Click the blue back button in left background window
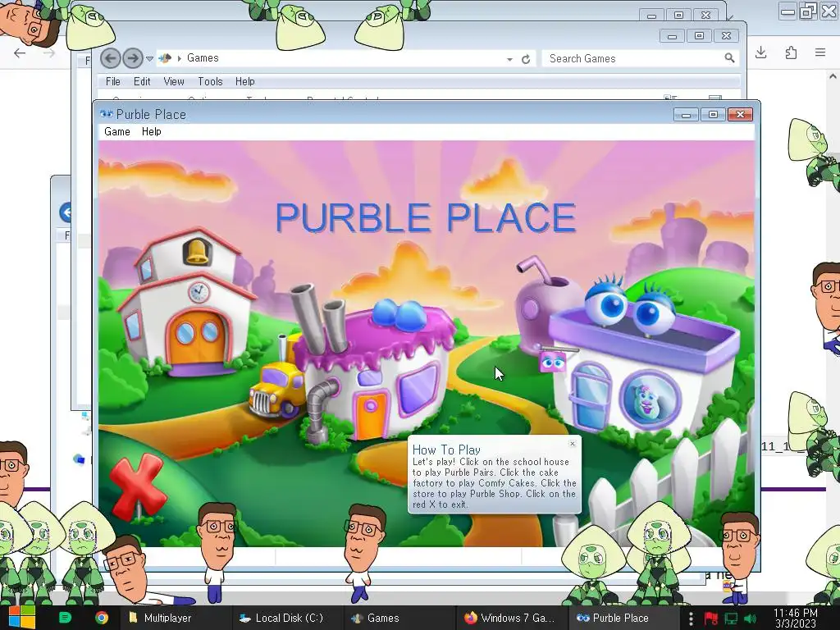Image resolution: width=840 pixels, height=630 pixels. coord(66,212)
